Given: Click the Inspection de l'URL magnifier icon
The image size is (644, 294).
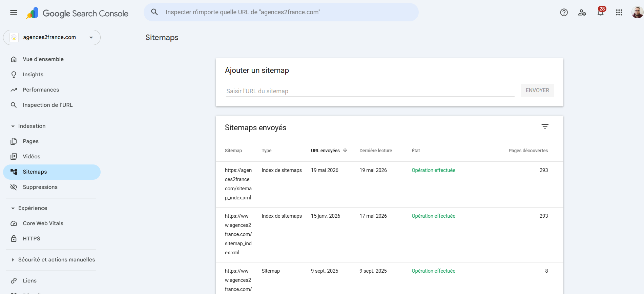Looking at the screenshot, I should [14, 105].
